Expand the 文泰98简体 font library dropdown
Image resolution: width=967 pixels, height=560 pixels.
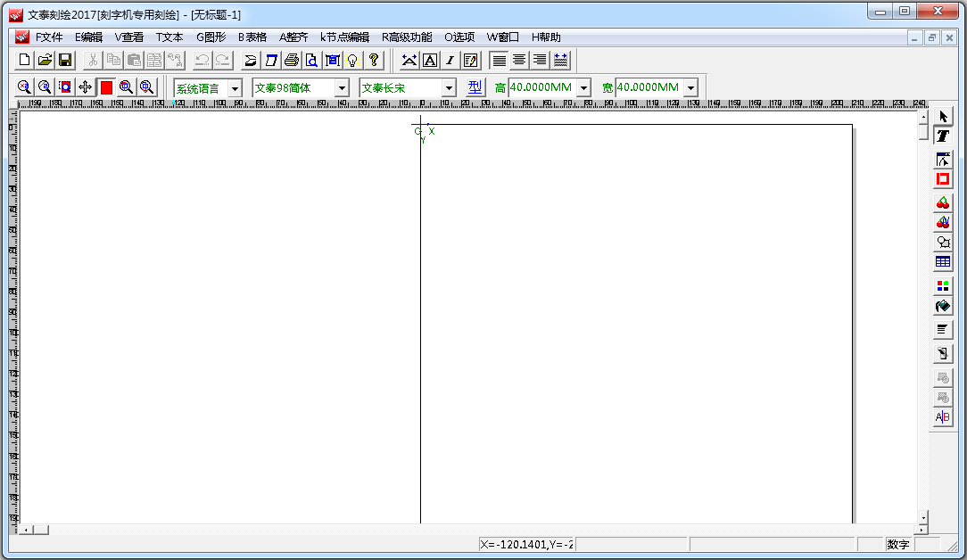coord(342,87)
